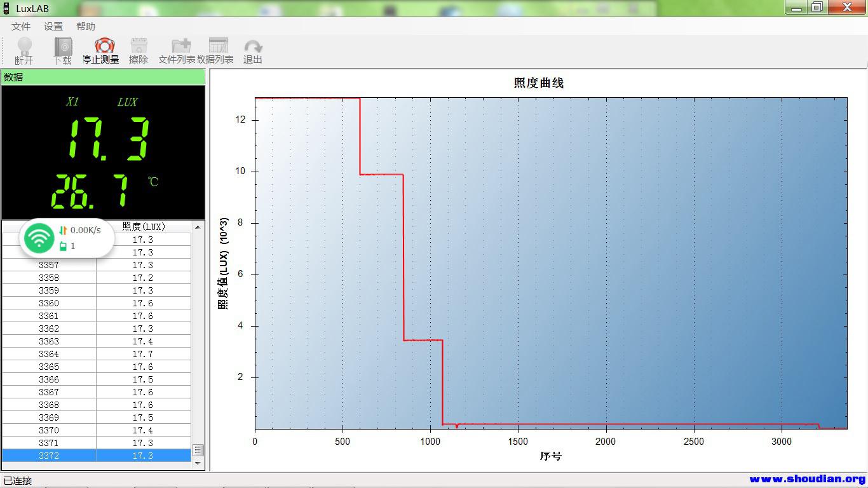
Task: Open the 文件 menu
Action: (x=21, y=27)
